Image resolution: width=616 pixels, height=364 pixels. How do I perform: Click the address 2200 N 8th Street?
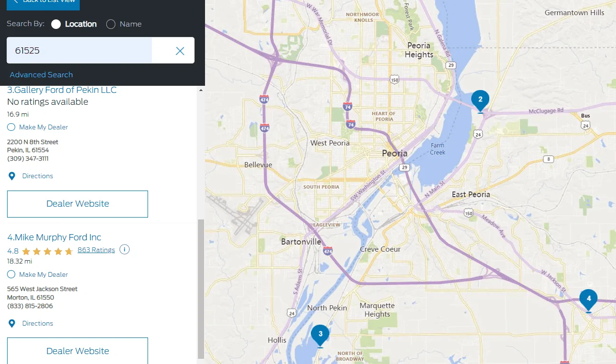pyautogui.click(x=33, y=142)
